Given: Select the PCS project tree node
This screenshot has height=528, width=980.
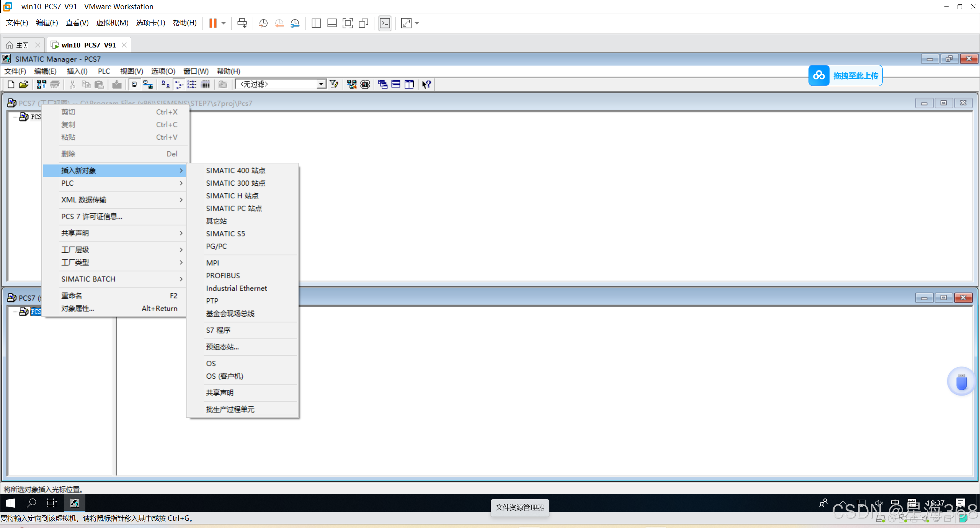Looking at the screenshot, I should point(36,311).
